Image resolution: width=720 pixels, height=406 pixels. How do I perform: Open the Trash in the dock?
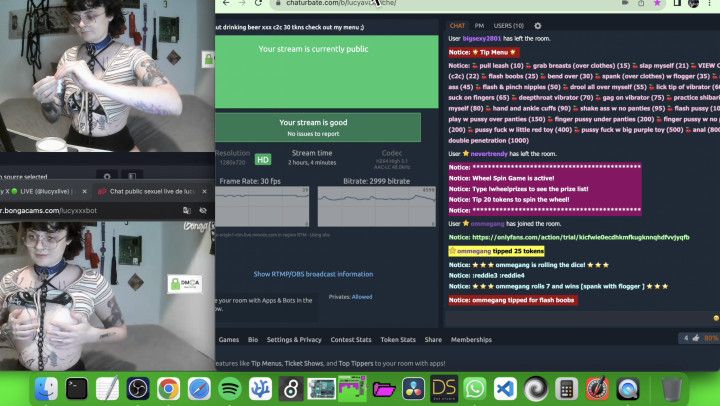coord(671,389)
